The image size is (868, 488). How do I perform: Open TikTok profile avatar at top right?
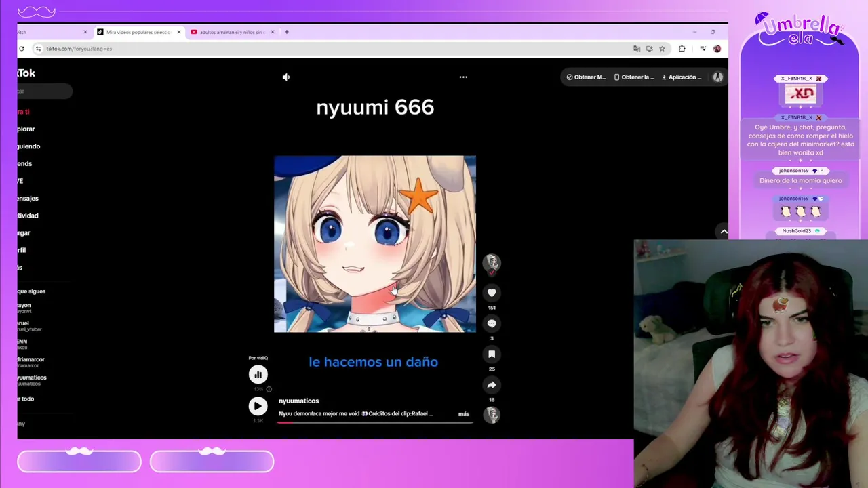(x=717, y=77)
